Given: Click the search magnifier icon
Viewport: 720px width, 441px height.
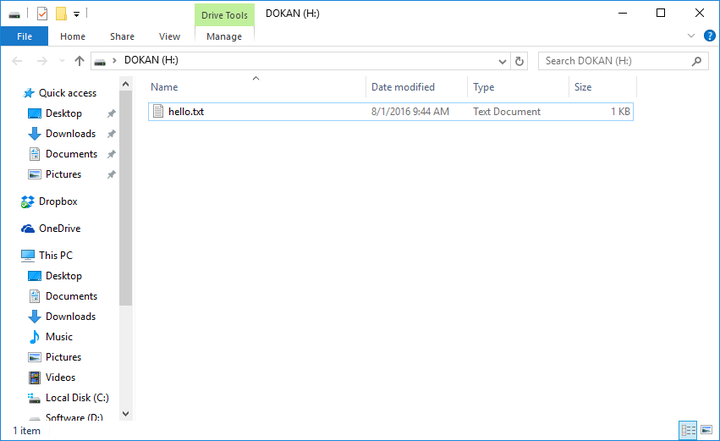Looking at the screenshot, I should click(x=696, y=61).
